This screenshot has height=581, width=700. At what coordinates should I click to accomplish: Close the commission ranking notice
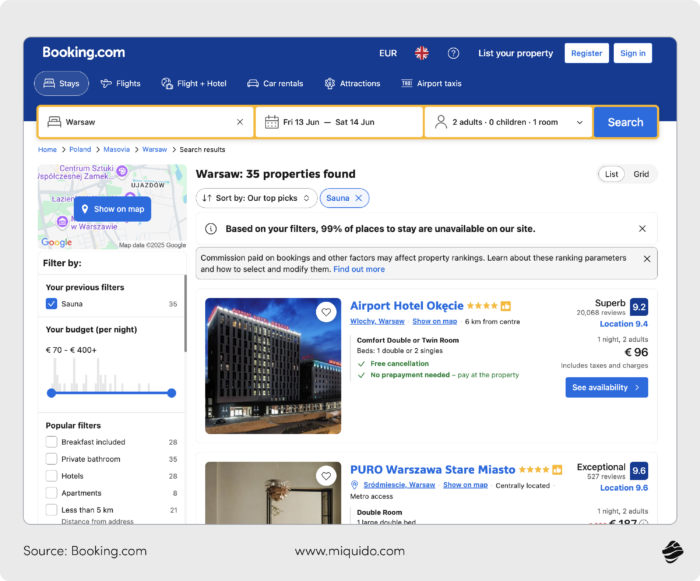click(x=646, y=259)
